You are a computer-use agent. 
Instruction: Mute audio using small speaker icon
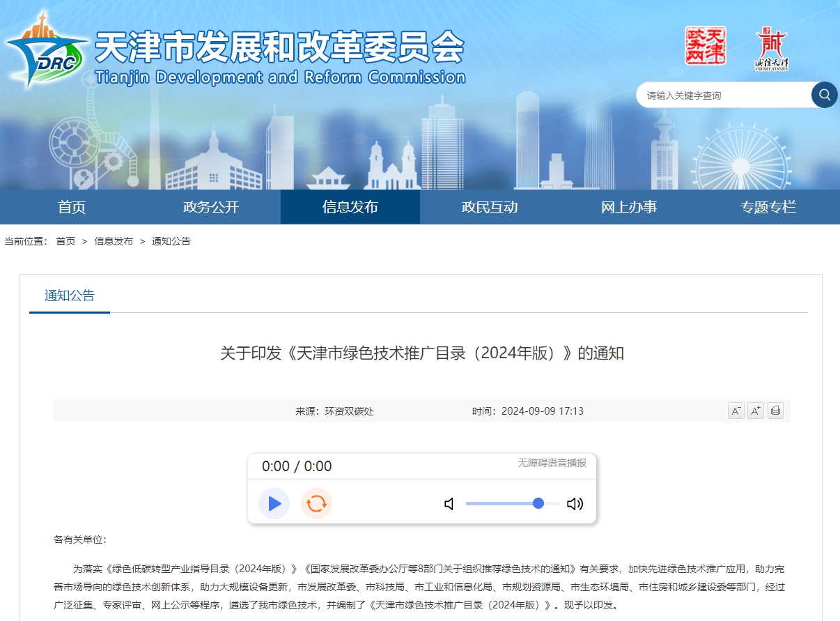click(x=449, y=504)
